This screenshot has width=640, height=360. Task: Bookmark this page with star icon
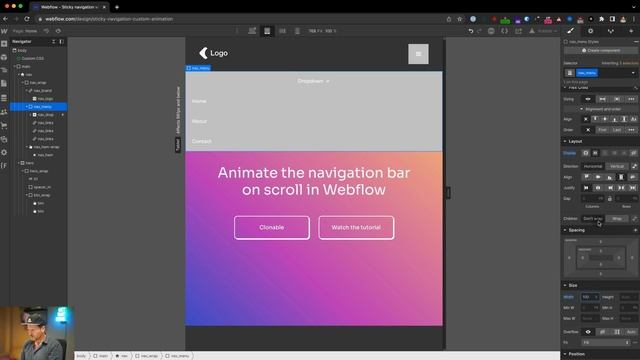460,19
